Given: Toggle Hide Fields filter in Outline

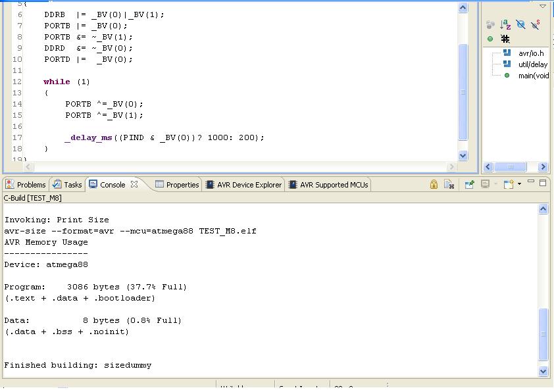Looking at the screenshot, I should click(x=520, y=24).
